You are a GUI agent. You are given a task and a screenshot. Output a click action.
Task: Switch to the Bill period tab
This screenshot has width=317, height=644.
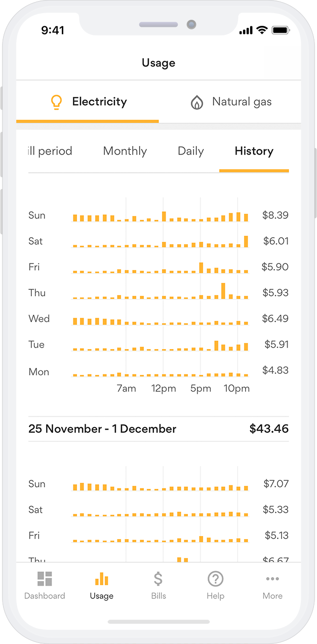click(50, 151)
